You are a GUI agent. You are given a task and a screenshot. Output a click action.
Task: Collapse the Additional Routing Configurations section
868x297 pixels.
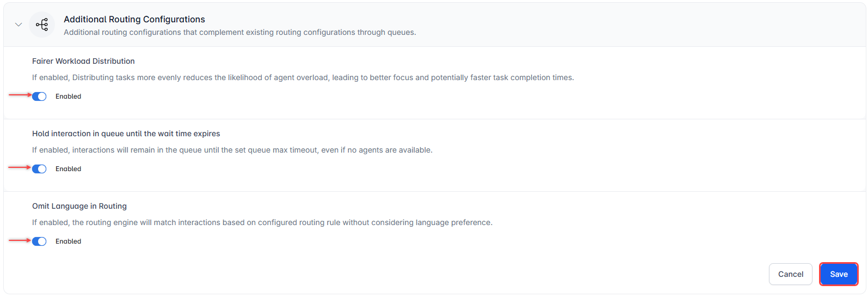pos(19,25)
